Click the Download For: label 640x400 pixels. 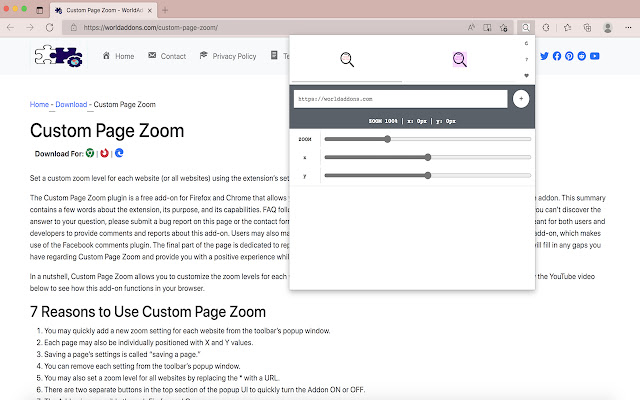click(59, 154)
